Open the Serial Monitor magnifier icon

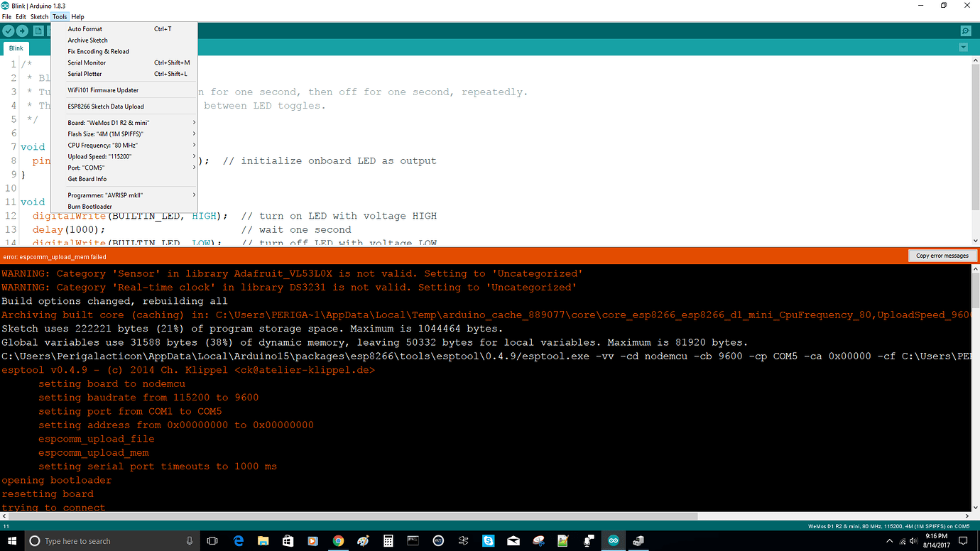[965, 31]
